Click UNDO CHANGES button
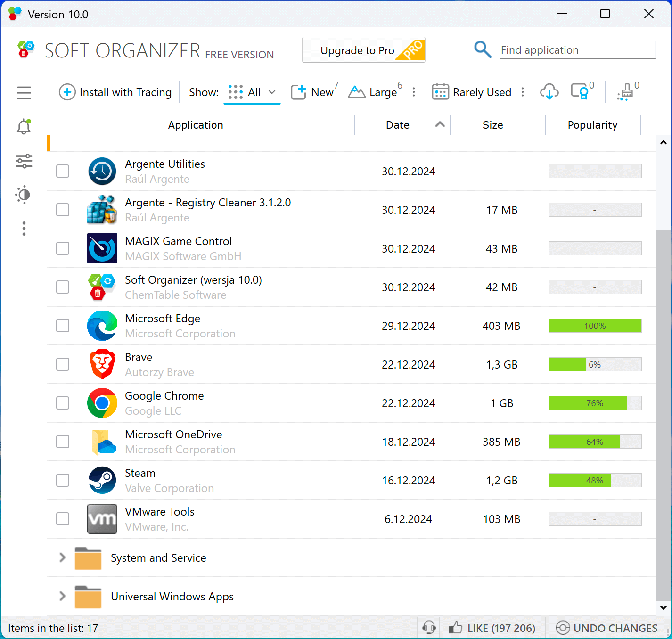672x639 pixels. pyautogui.click(x=607, y=628)
